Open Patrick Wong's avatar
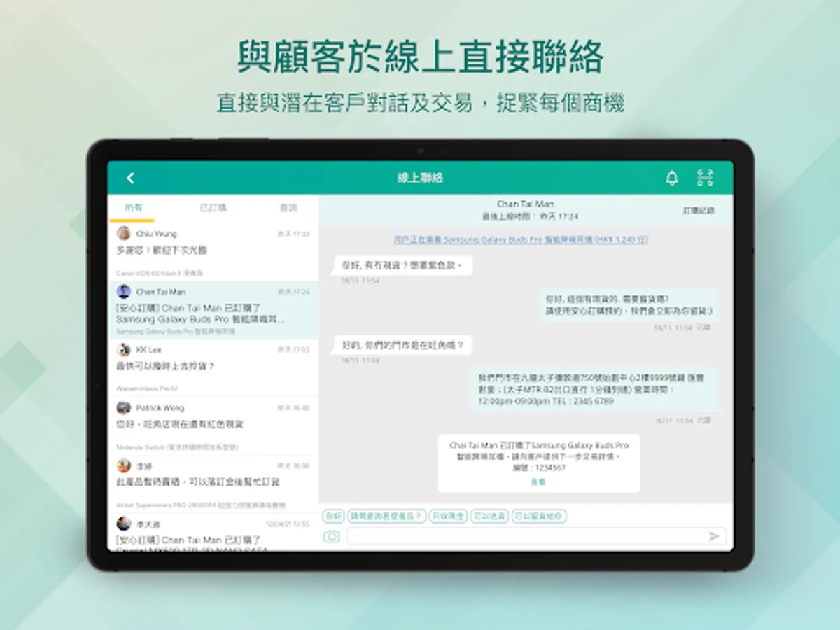840x630 pixels. tap(124, 408)
